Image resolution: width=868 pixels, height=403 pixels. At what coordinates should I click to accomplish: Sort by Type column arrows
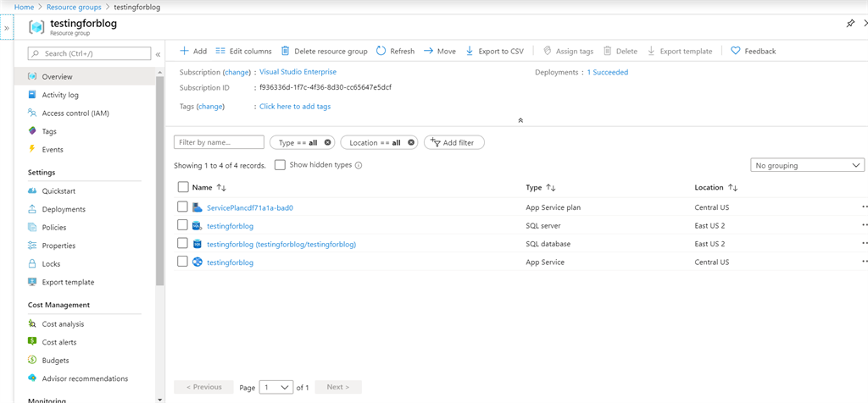coord(551,187)
